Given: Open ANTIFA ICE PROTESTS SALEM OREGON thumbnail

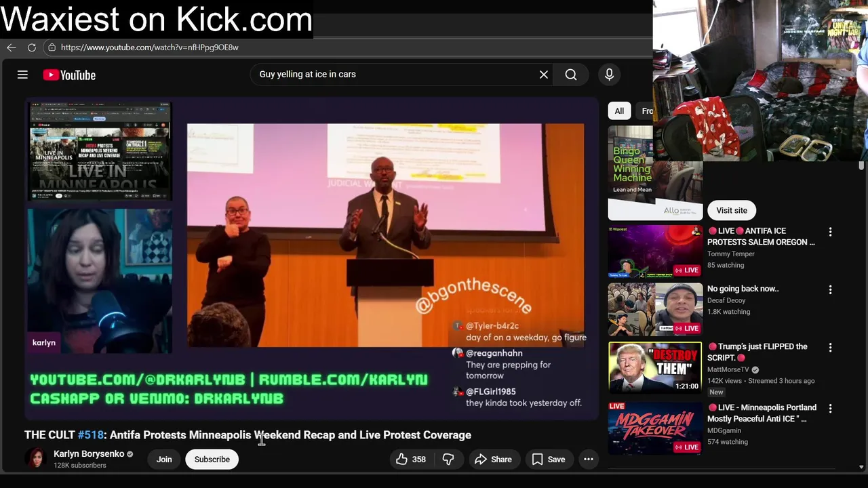Looking at the screenshot, I should click(x=655, y=251).
